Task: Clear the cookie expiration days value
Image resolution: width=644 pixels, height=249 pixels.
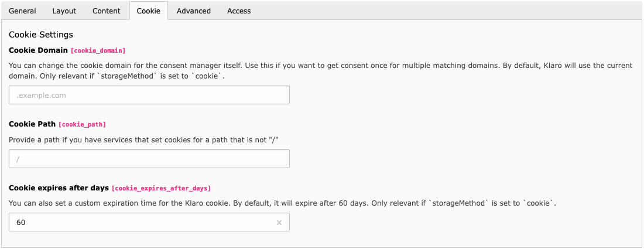Action: click(279, 223)
